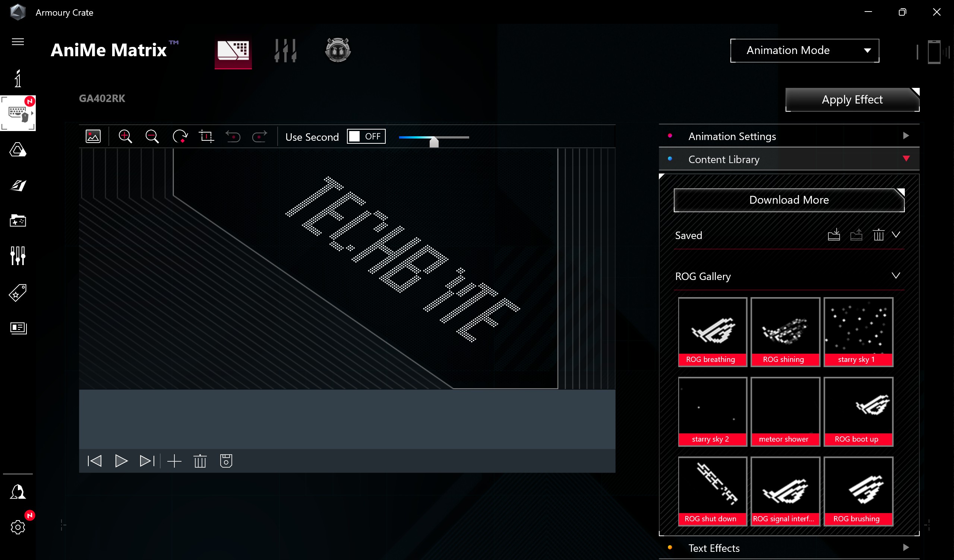
Task: Collapse the ROG Gallery chevron
Action: pyautogui.click(x=896, y=276)
